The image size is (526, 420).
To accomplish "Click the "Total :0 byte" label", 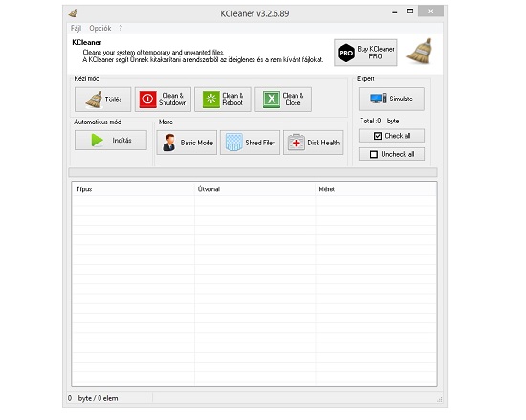I will pos(380,121).
